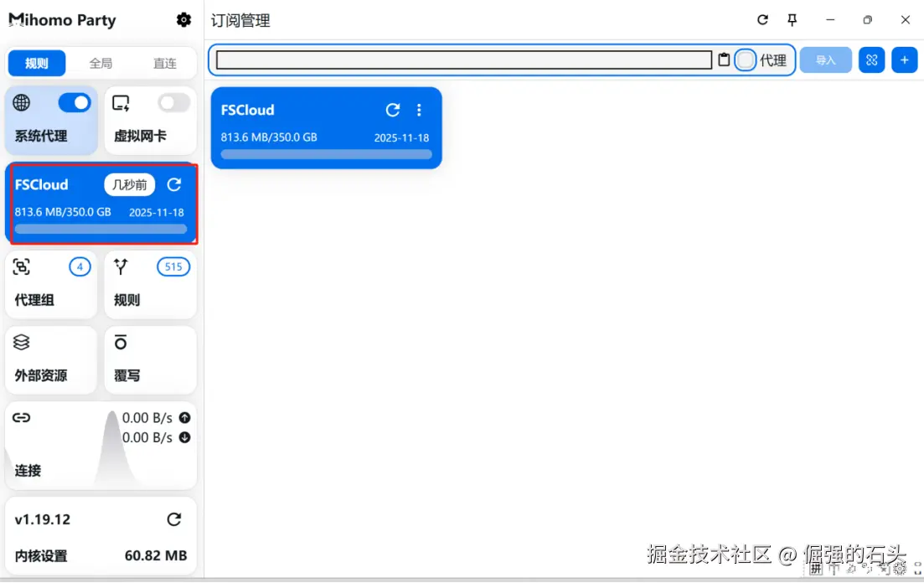
Task: Click the 代理组 count badge 4
Action: pyautogui.click(x=80, y=266)
